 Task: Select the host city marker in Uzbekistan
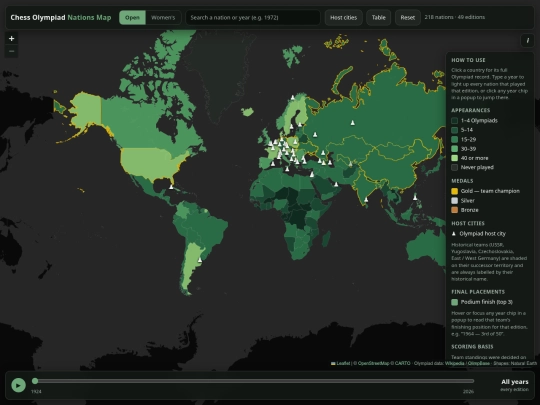point(350,164)
